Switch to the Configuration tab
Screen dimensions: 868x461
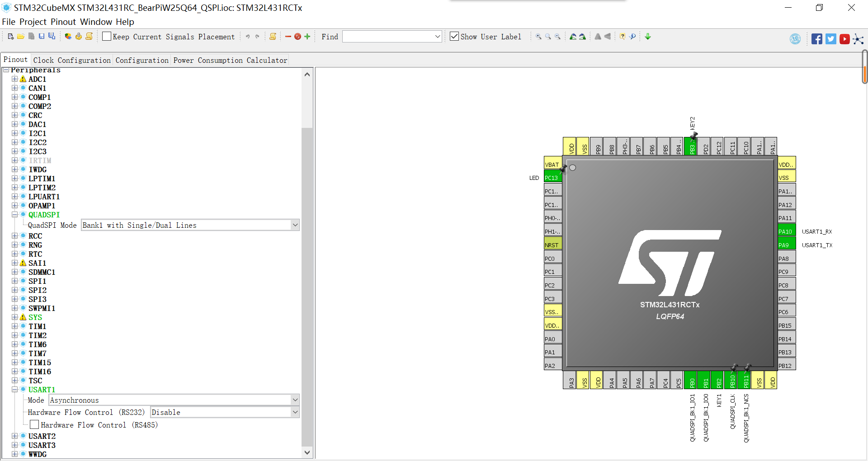tap(142, 60)
